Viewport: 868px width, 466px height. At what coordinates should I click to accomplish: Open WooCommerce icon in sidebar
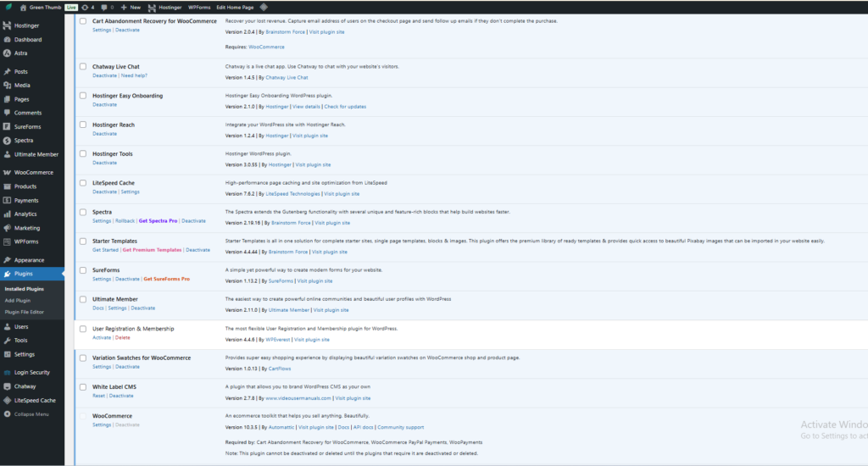pos(7,173)
